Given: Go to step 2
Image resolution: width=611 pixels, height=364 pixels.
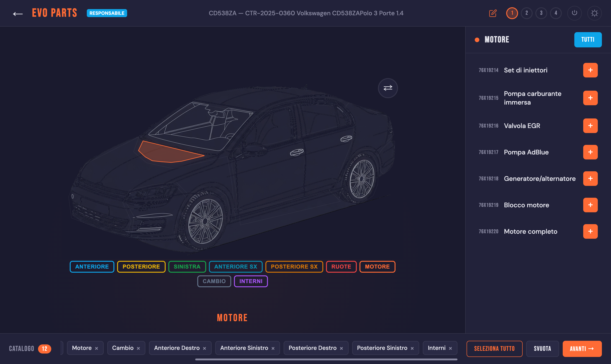Looking at the screenshot, I should click(526, 13).
